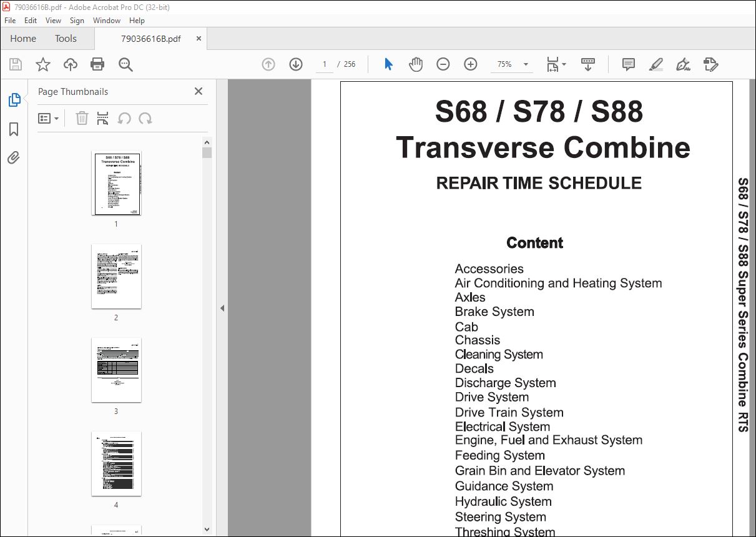Select page 4 thumbnail
This screenshot has height=537, width=756.
[x=116, y=464]
